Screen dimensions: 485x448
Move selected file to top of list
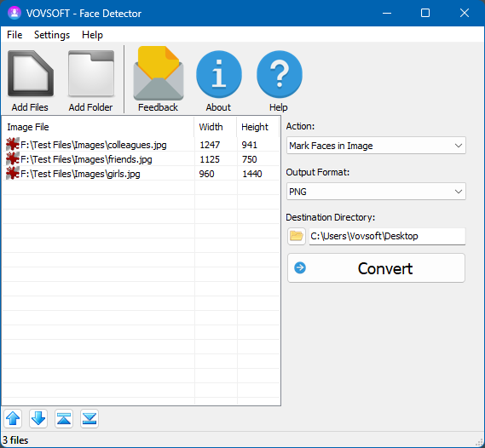click(x=64, y=419)
